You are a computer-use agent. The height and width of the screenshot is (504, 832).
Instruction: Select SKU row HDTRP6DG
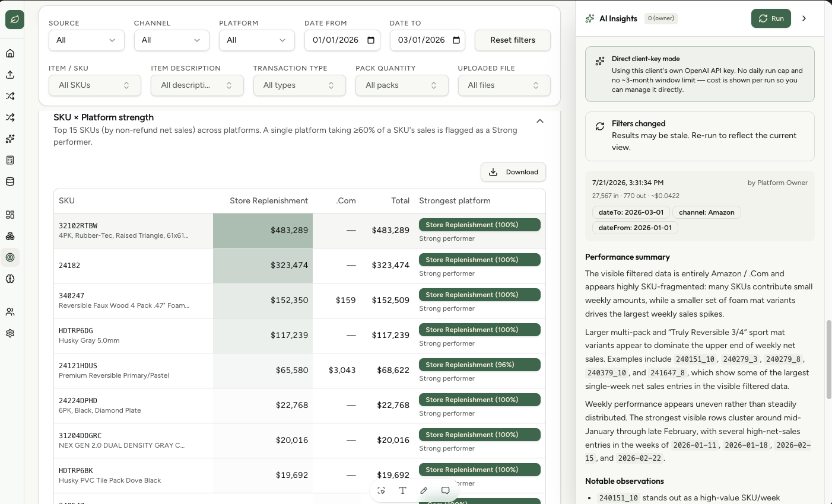coord(300,336)
